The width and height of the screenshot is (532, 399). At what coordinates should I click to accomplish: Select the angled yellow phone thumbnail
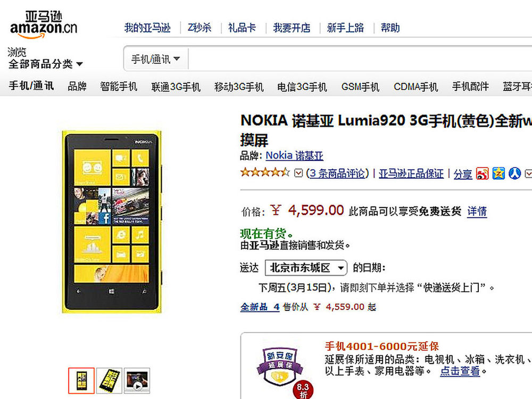109,380
